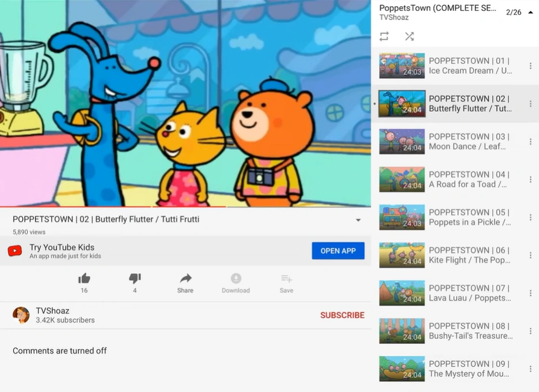Click title text 'Bushy-Tail's Treasure...'
Viewport: 539px width, 392px height.
coord(470,336)
